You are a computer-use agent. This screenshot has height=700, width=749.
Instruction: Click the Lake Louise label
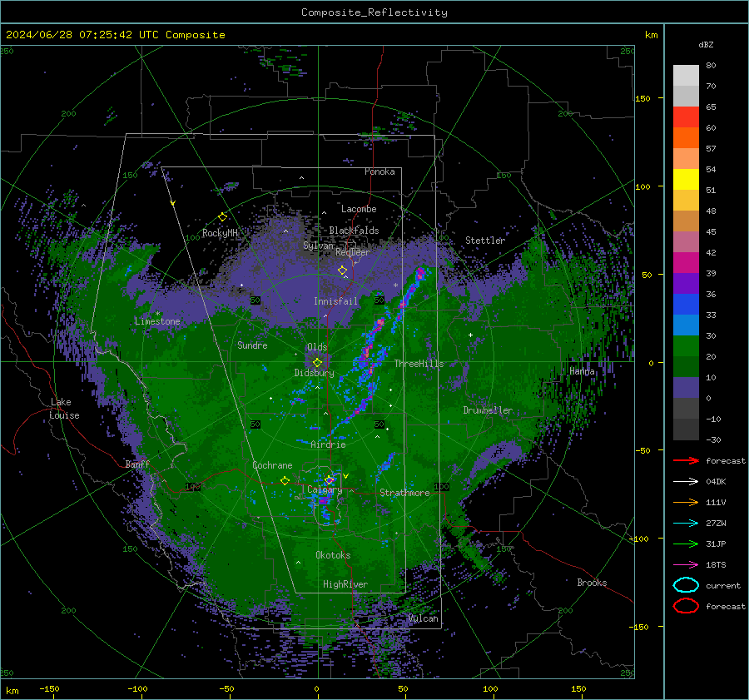point(64,409)
